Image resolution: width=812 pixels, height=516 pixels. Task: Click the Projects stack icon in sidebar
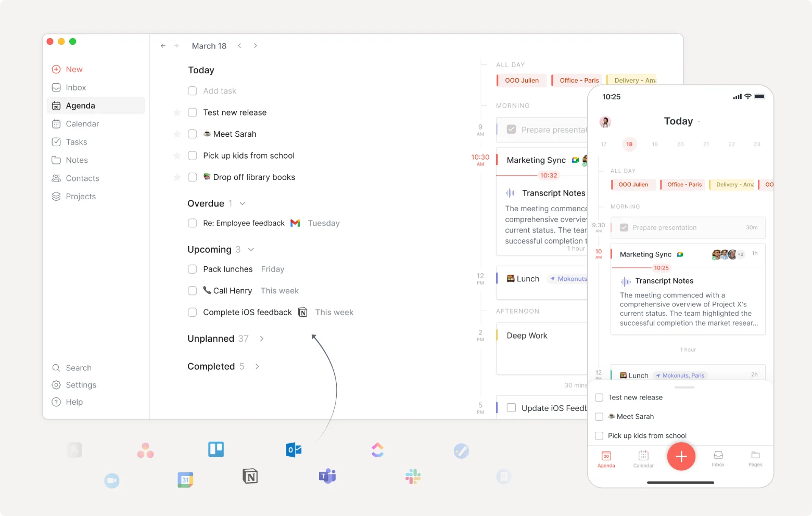[x=56, y=197]
